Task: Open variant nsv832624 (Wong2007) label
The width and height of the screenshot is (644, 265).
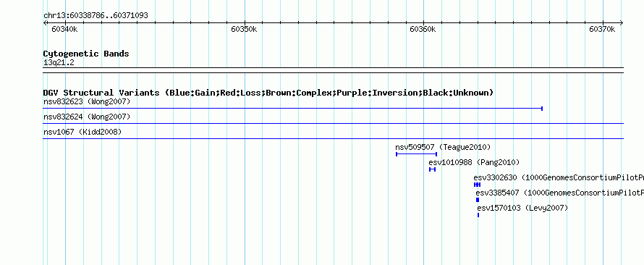Action: 87,117
